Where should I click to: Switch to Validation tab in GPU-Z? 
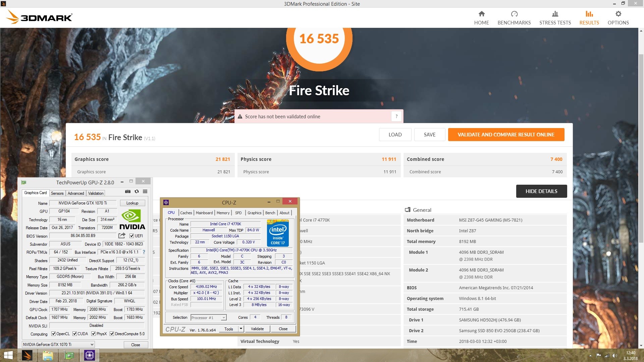pyautogui.click(x=96, y=193)
